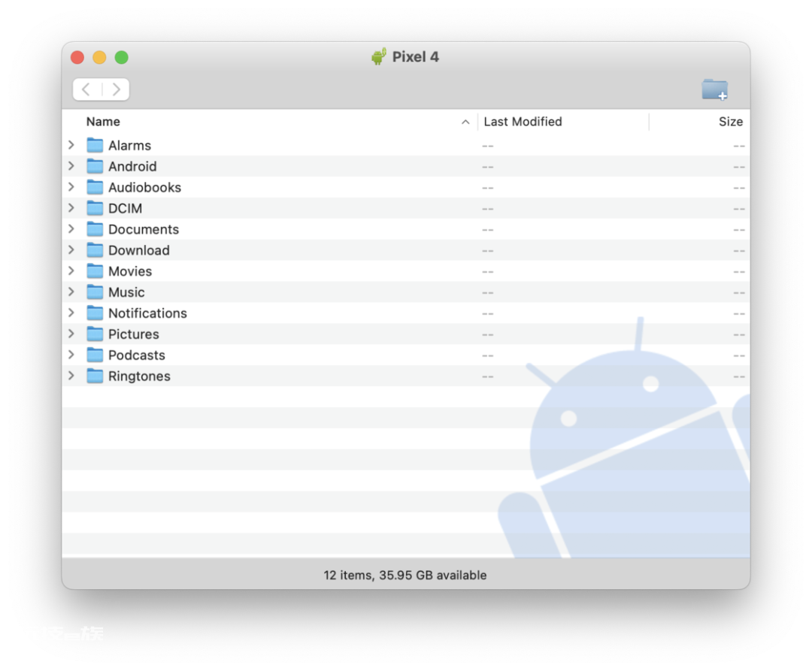Select the Alarms folder name
This screenshot has width=812, height=671.
129,145
